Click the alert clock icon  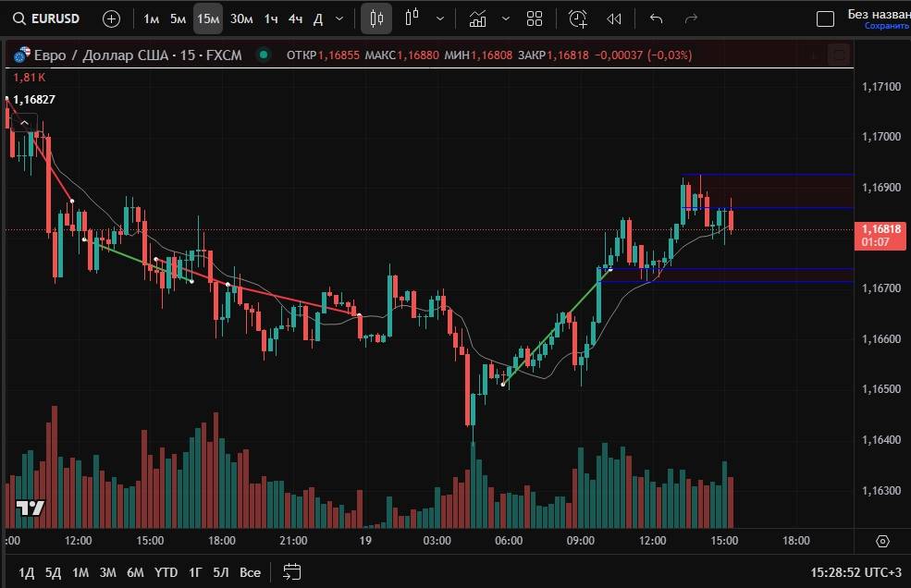(x=578, y=18)
